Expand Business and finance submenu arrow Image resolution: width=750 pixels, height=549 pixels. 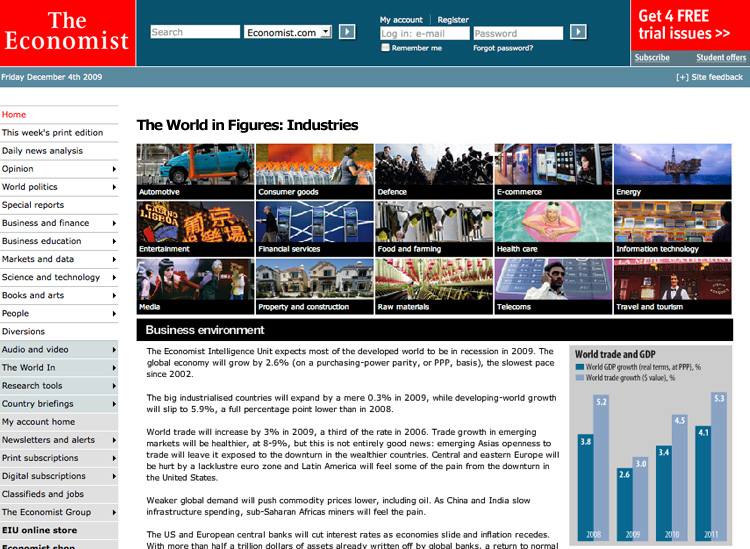coord(114,223)
